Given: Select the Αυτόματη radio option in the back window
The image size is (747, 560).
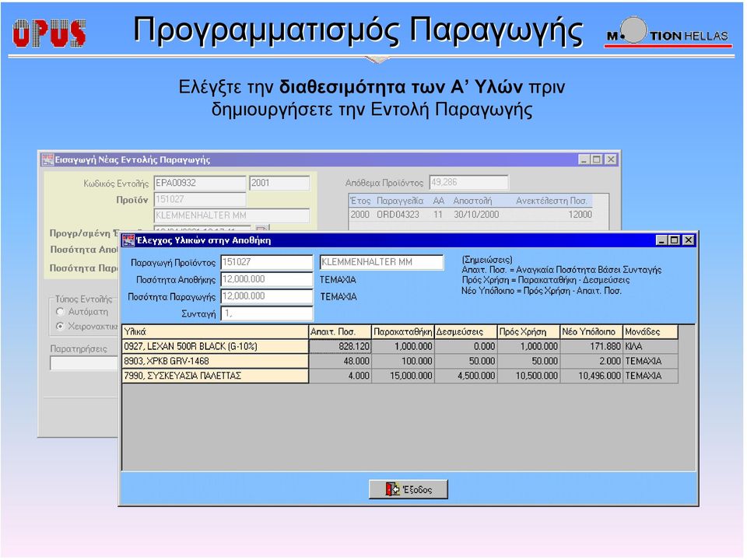Looking at the screenshot, I should 60,311.
